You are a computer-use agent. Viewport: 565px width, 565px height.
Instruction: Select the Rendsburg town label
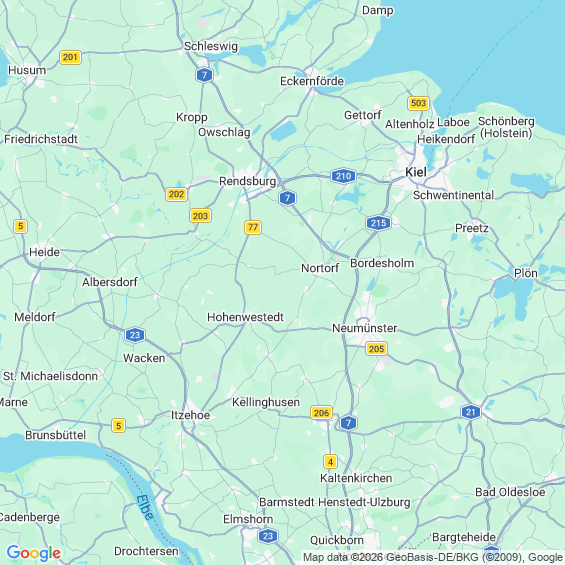(x=248, y=181)
